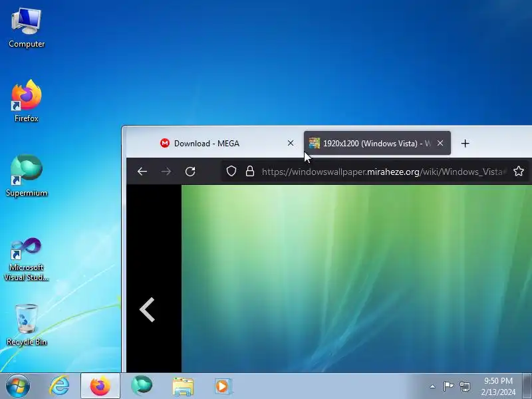Launch Windows Media Player from taskbar
This screenshot has height=399, width=532.
coord(223,386)
